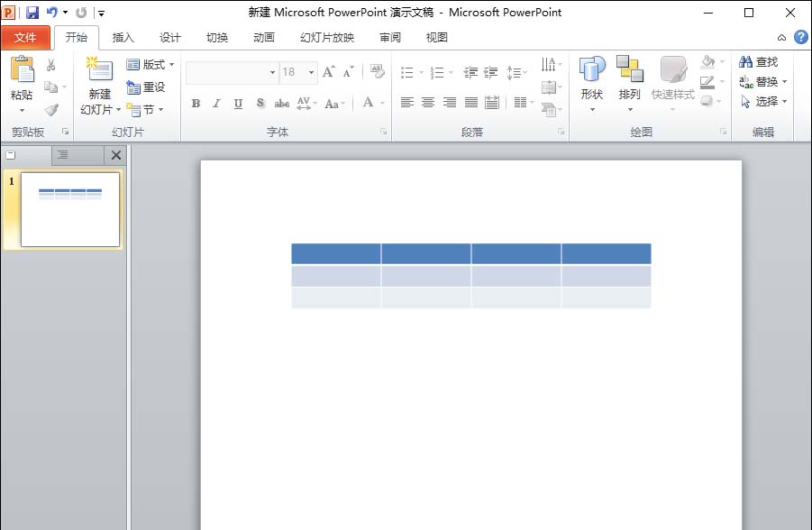Toggle text shadow
The height and width of the screenshot is (530, 812).
pos(260,103)
